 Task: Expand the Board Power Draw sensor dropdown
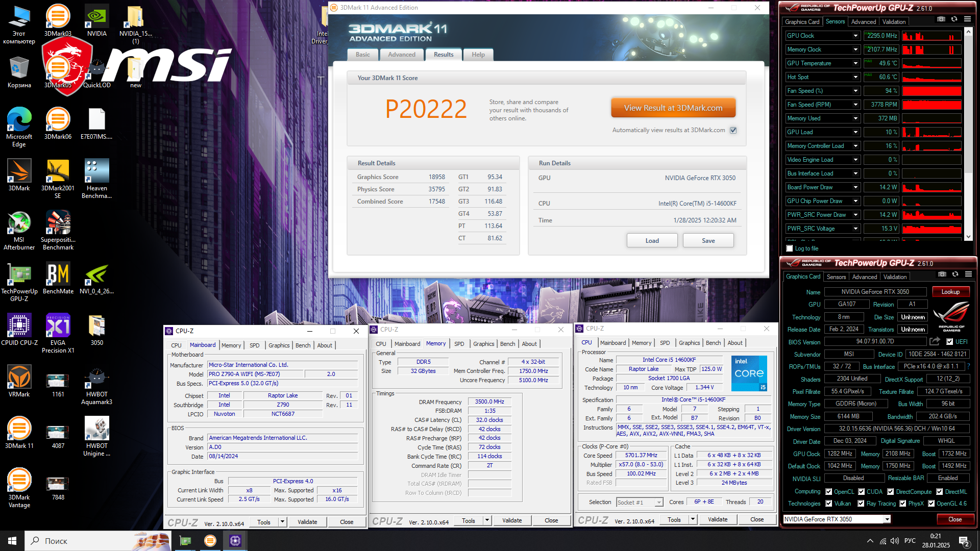coord(855,187)
